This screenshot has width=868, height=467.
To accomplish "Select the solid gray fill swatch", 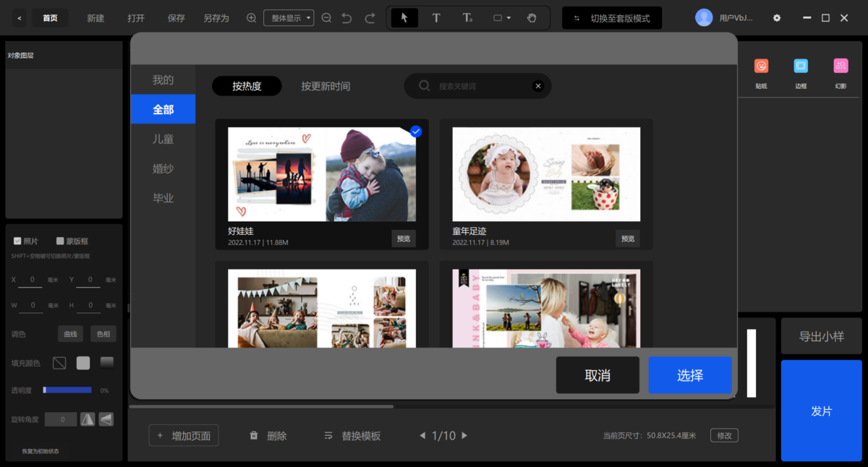I will pos(83,362).
